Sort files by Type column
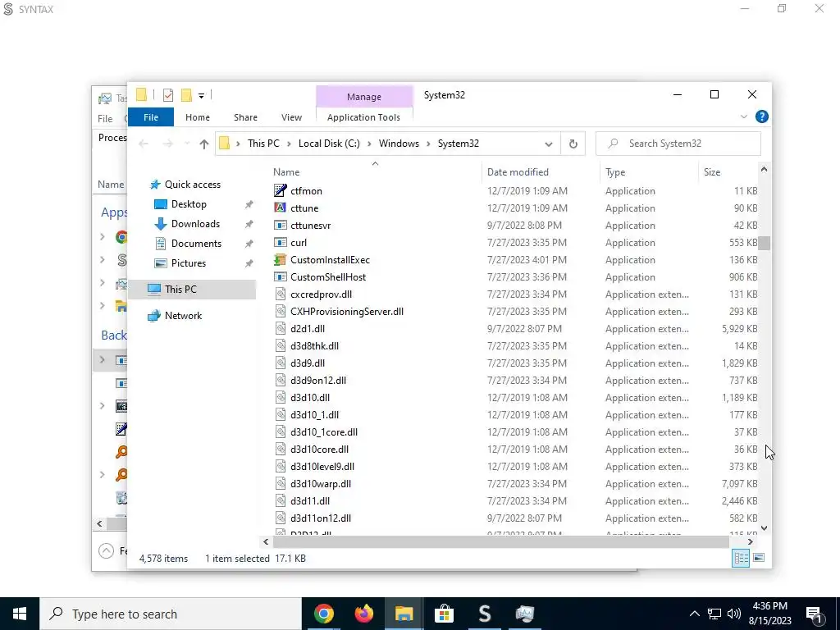 (649, 172)
